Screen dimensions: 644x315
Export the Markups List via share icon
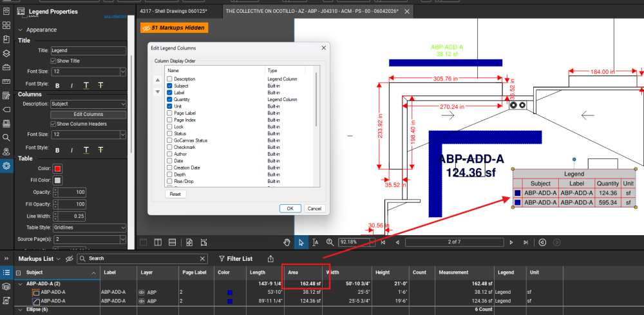click(270, 259)
